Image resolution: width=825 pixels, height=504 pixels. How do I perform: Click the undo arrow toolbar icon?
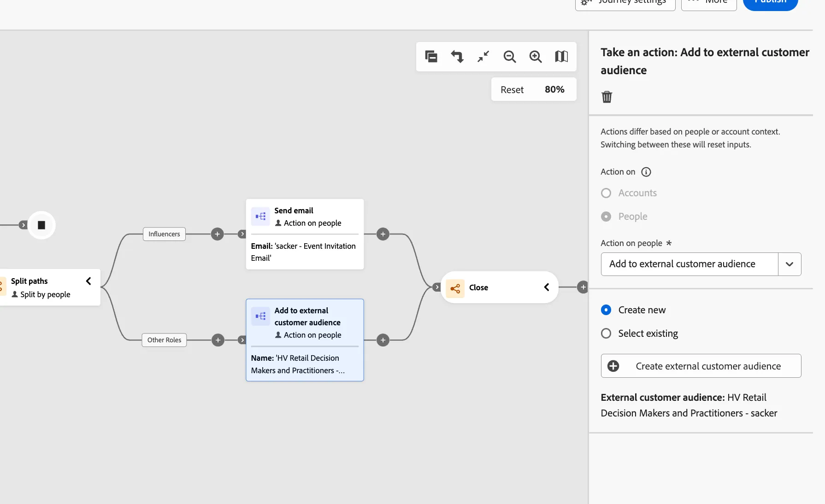point(457,57)
